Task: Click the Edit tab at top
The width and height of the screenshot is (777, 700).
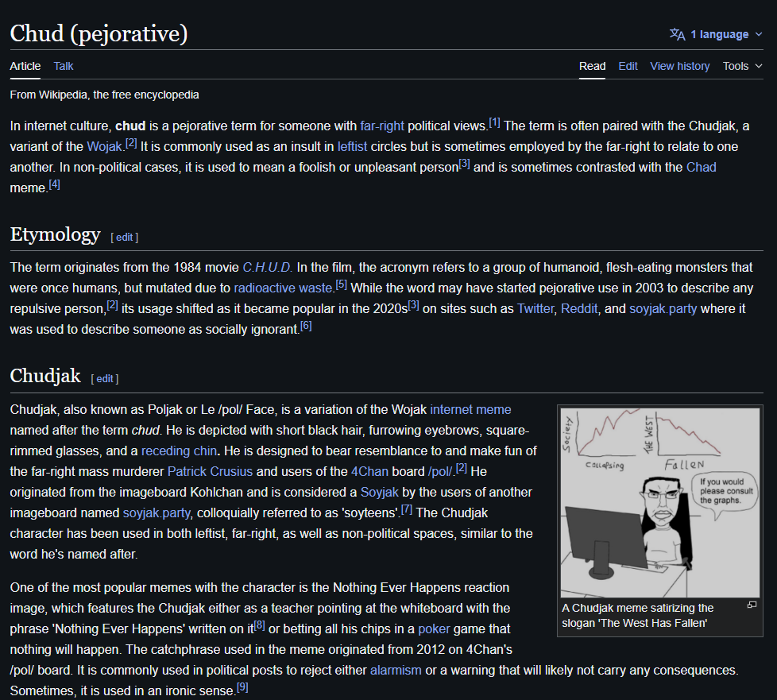Action: (628, 66)
